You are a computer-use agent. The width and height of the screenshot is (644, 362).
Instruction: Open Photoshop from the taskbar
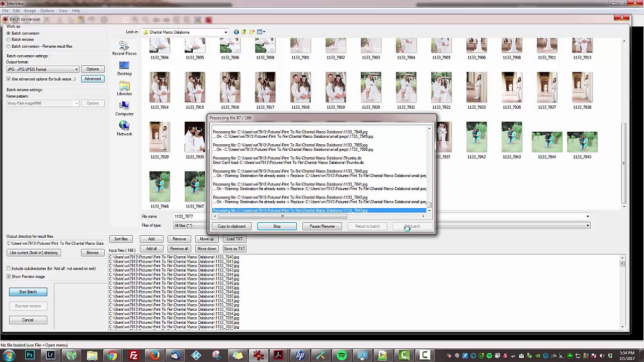tap(30, 356)
